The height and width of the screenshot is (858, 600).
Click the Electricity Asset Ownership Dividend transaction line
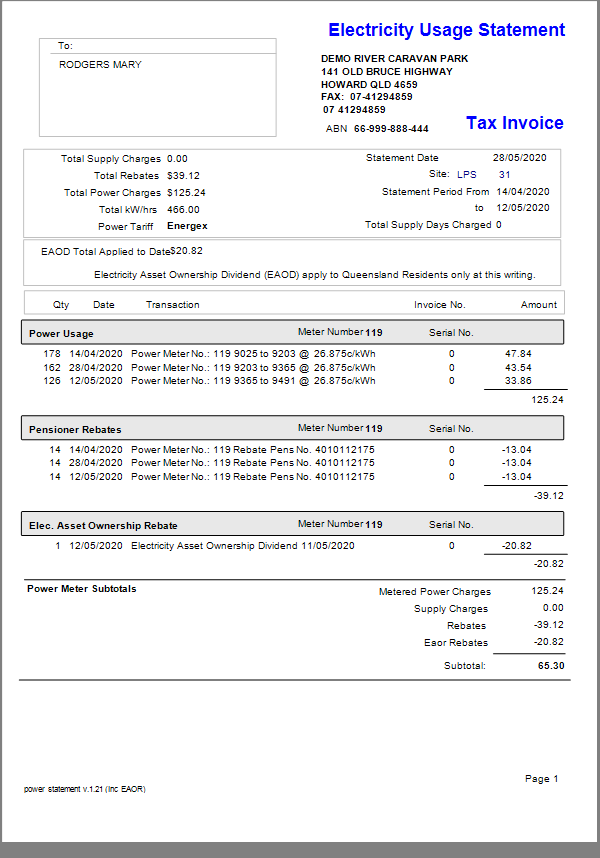pyautogui.click(x=242, y=546)
